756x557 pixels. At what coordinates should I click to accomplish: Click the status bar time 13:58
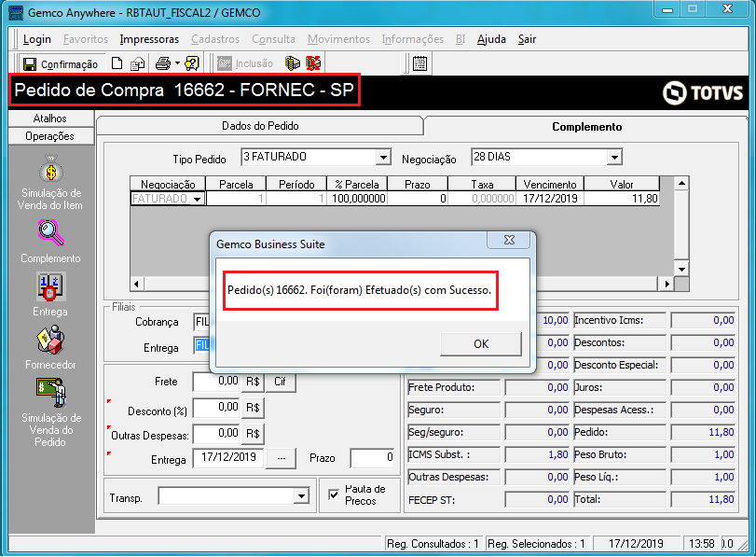(x=702, y=544)
